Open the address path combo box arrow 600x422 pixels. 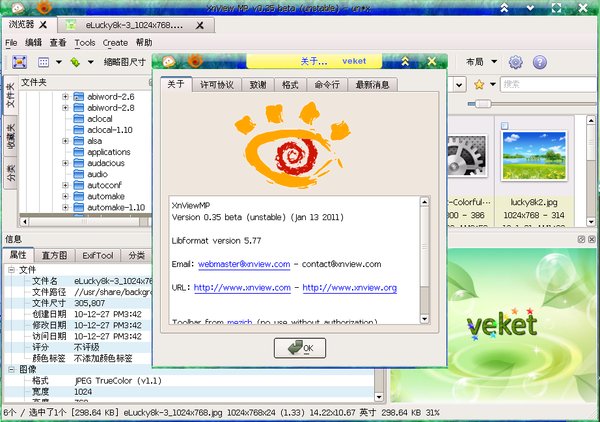click(x=459, y=85)
